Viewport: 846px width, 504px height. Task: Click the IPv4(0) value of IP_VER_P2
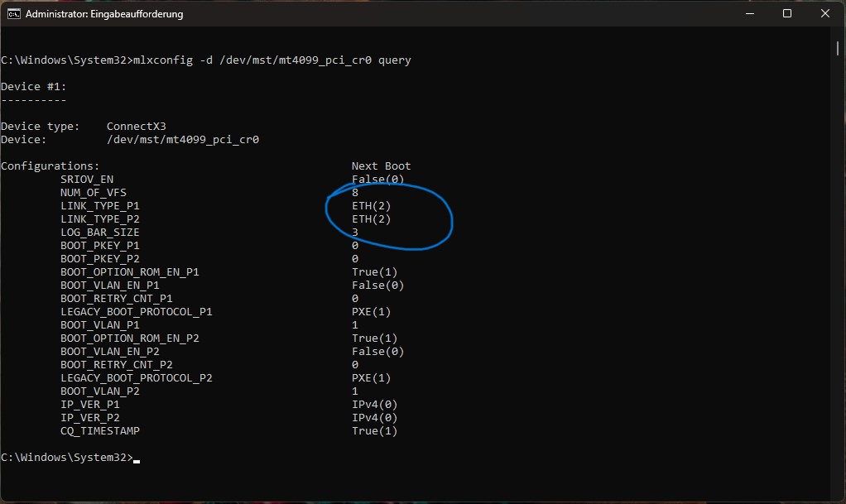tap(374, 417)
